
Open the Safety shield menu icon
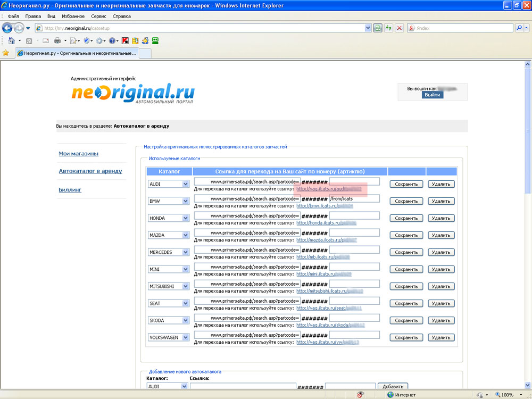(87, 41)
